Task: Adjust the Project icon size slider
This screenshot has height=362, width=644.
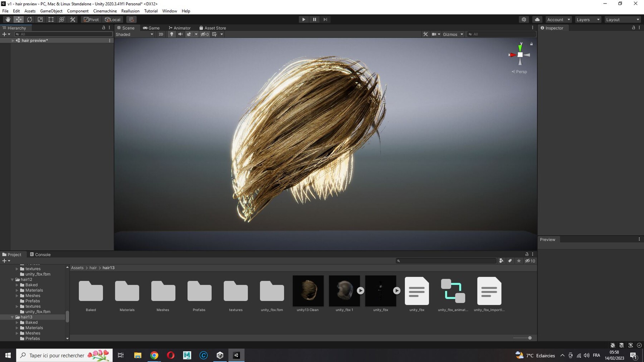Action: pyautogui.click(x=530, y=338)
